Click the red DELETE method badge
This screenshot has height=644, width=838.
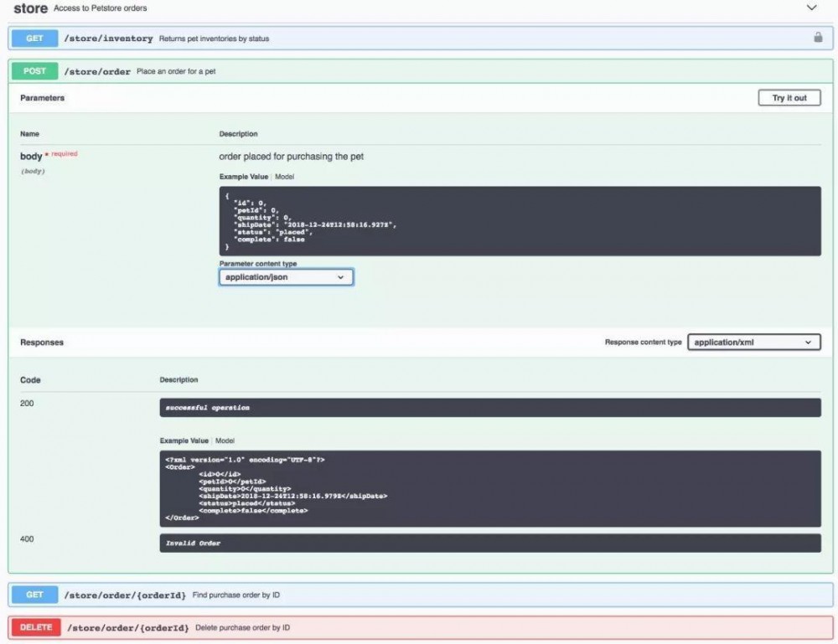click(36, 627)
